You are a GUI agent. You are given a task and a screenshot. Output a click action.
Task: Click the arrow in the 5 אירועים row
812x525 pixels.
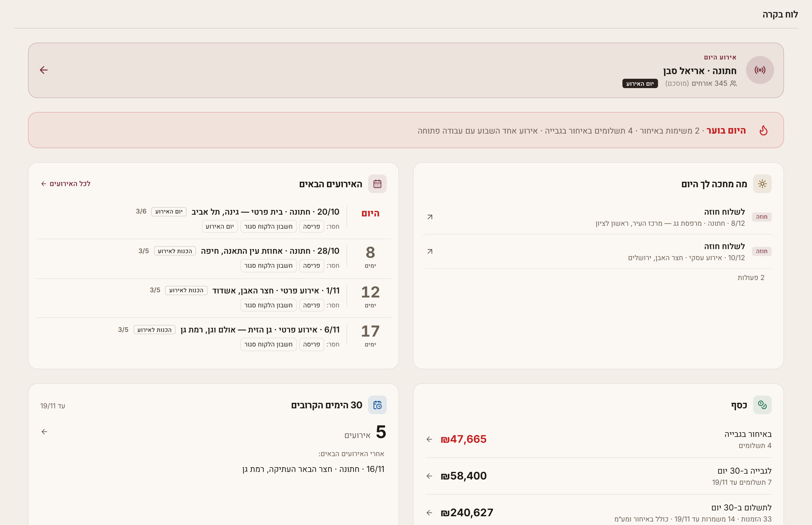pos(44,432)
